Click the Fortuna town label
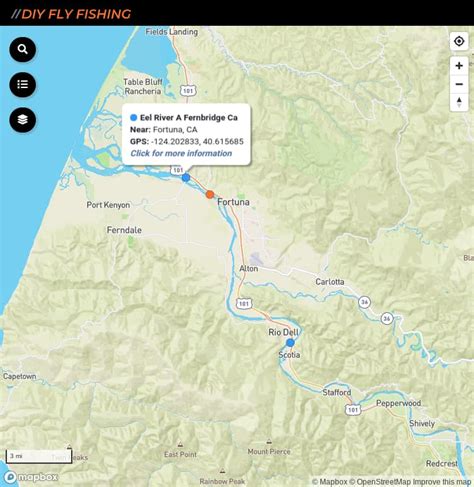This screenshot has height=487, width=474. (233, 202)
